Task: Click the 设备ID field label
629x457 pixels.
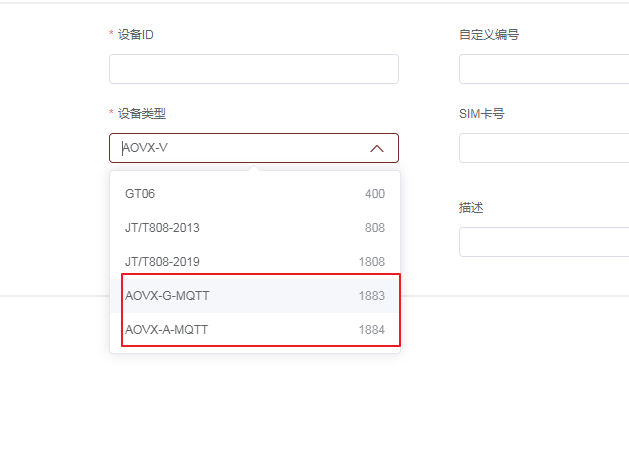Action: click(135, 35)
